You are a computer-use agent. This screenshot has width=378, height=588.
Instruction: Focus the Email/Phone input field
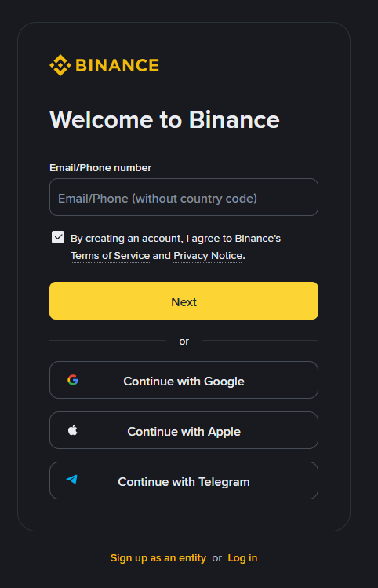[184, 197]
